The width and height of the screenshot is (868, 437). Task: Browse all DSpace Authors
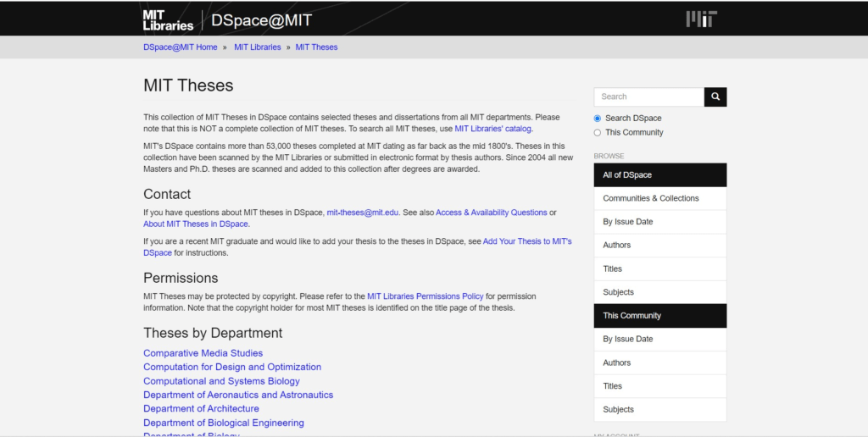click(659, 246)
